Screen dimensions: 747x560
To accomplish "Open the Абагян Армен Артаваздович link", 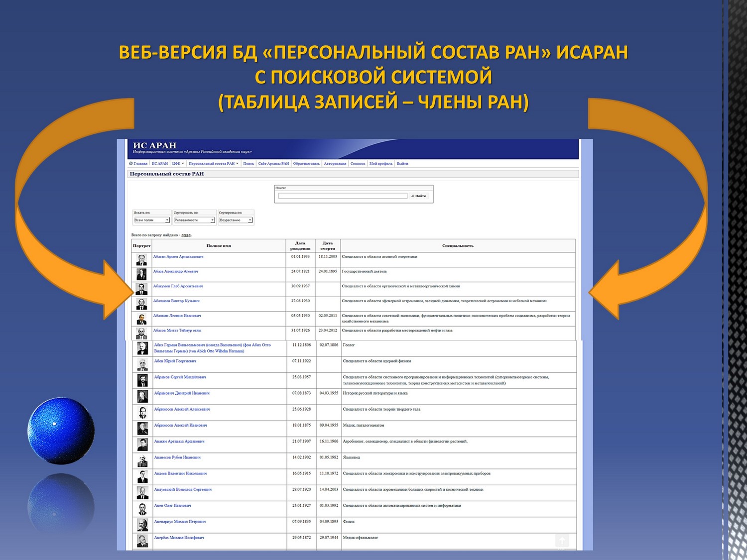I will coord(178,257).
